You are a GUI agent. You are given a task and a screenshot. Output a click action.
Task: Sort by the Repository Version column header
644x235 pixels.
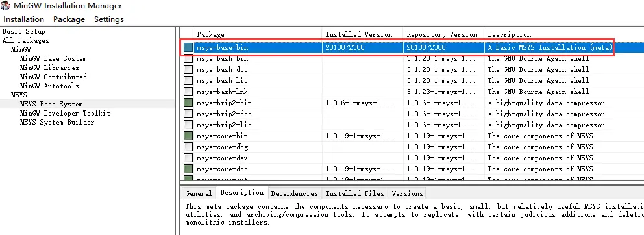click(442, 34)
